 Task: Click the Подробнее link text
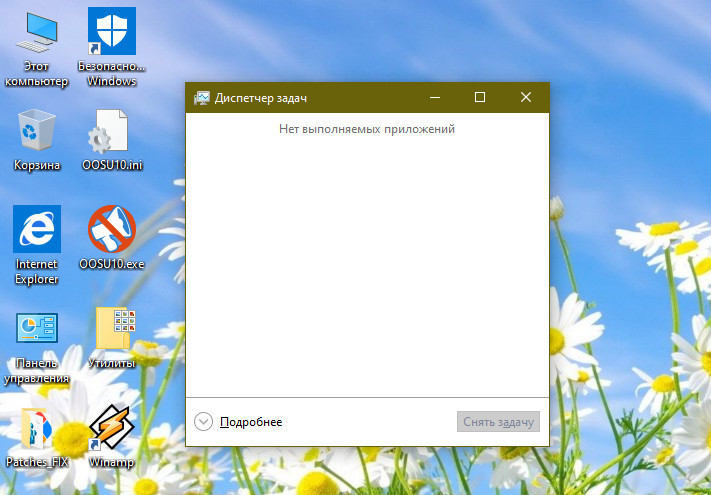(x=251, y=422)
